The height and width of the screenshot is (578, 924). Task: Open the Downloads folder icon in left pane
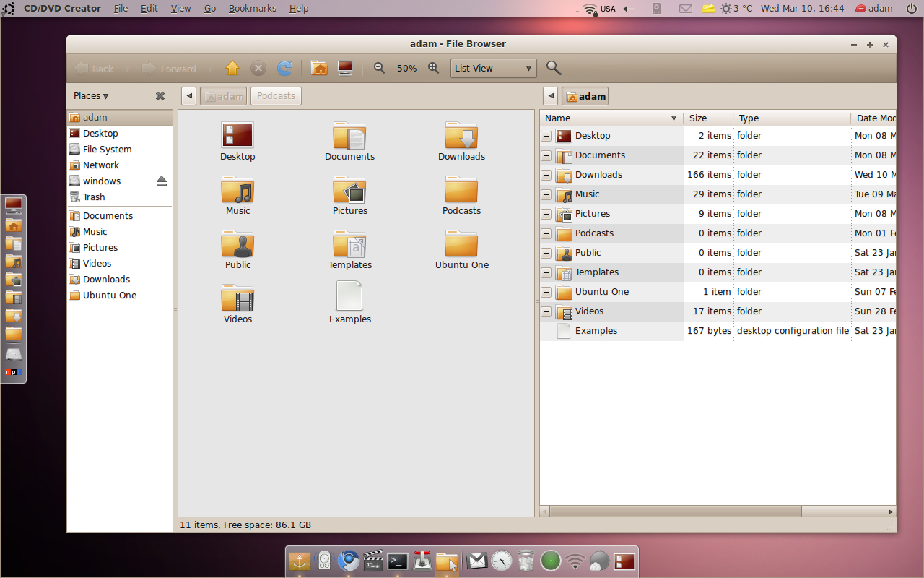461,136
